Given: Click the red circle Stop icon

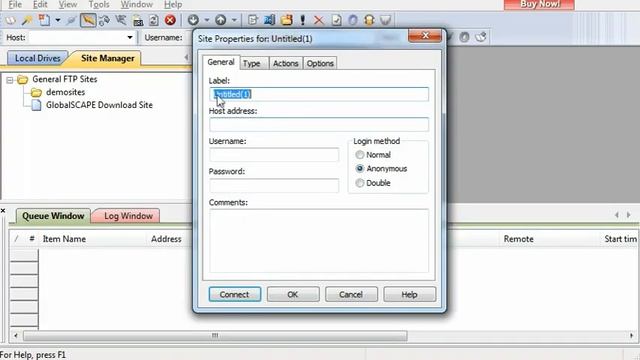Looking at the screenshot, I should [x=171, y=20].
